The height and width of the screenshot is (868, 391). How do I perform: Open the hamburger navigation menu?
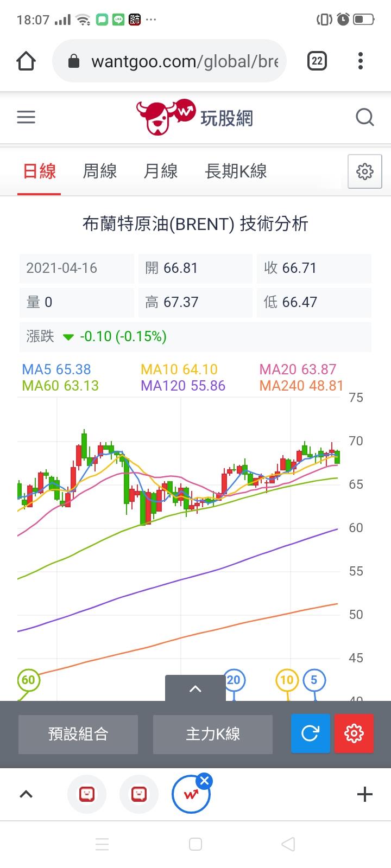tap(26, 117)
